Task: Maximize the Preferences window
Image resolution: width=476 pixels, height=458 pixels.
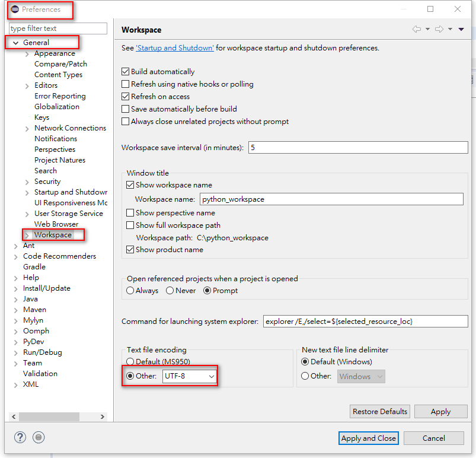Action: tap(430, 9)
